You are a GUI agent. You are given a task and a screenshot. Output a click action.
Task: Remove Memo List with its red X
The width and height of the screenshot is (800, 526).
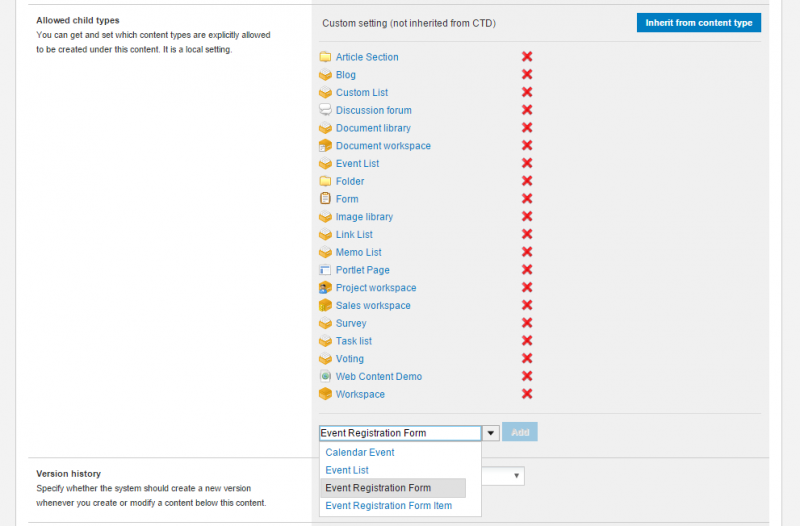click(x=527, y=252)
